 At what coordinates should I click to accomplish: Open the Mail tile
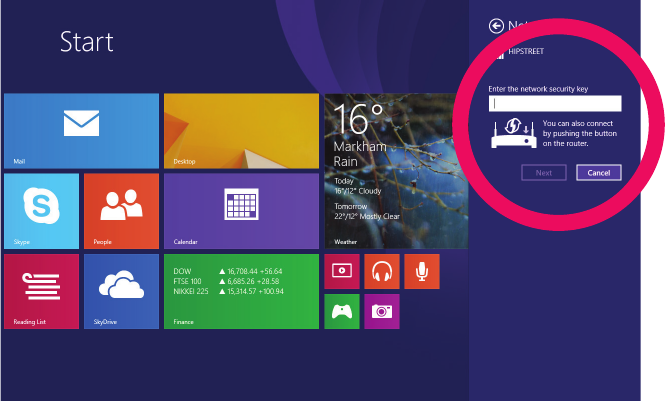click(81, 131)
